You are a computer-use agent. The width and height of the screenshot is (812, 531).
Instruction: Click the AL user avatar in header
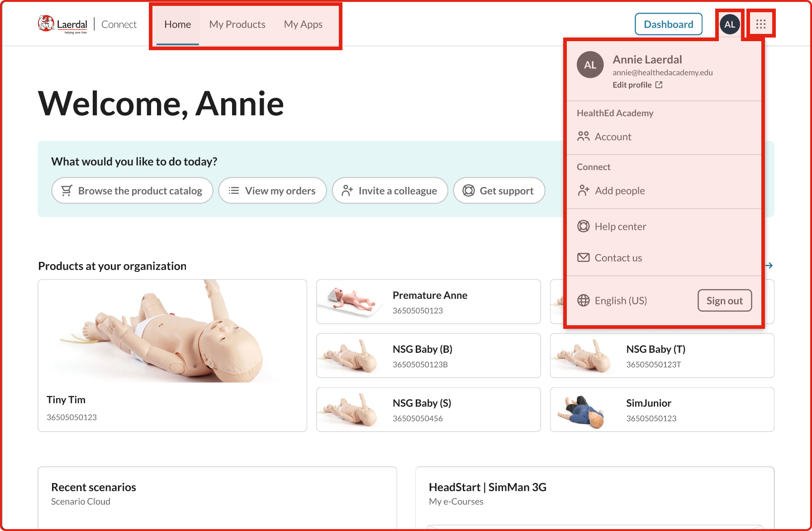pos(730,24)
